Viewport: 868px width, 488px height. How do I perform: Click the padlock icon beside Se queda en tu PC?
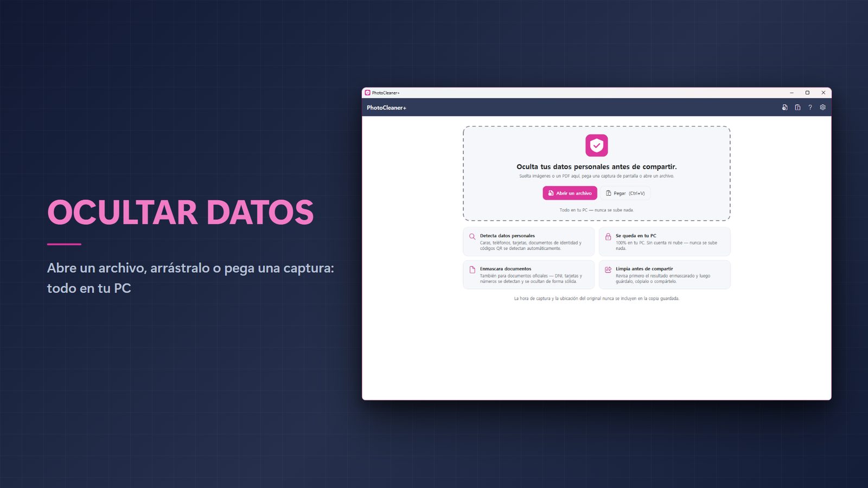608,237
